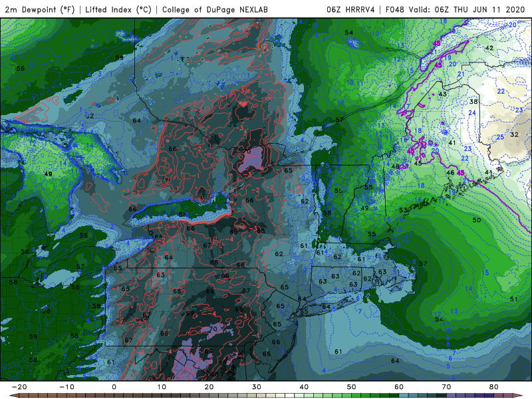Click the "30" colorbar scale label
This screenshot has height=399, width=532.
coord(257,387)
